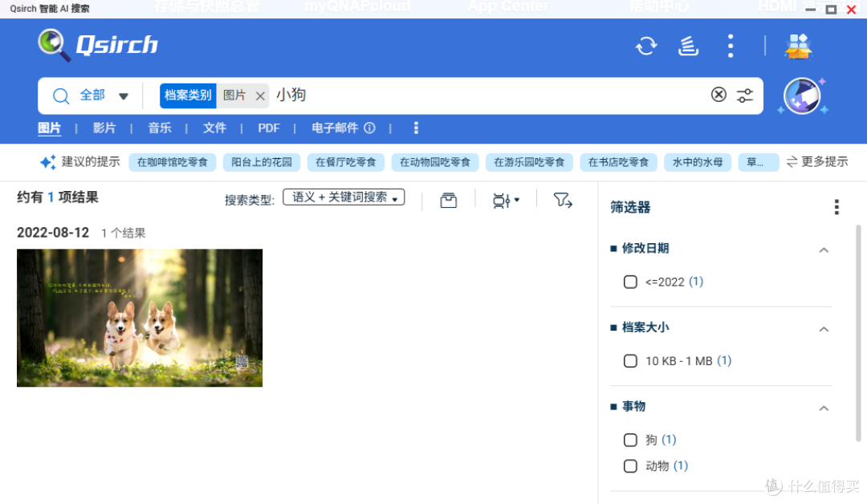Check the <=2022 modified date filter
The width and height of the screenshot is (867, 504).
630,282
